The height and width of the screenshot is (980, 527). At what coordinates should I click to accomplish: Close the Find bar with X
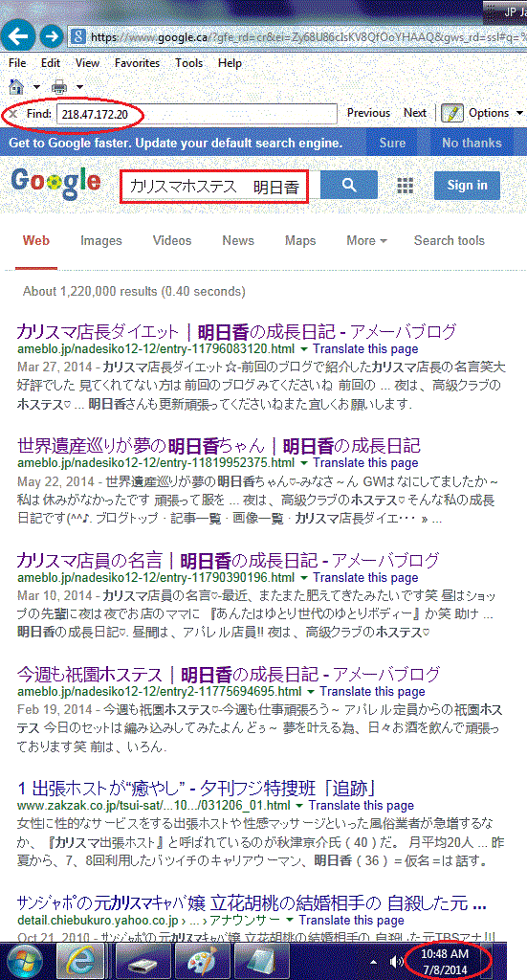pyautogui.click(x=13, y=114)
